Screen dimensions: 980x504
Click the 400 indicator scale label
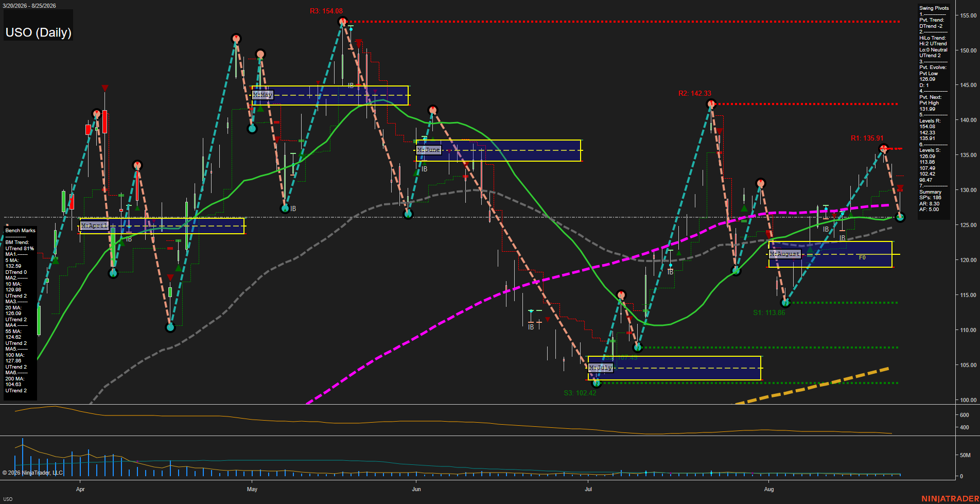(965, 427)
